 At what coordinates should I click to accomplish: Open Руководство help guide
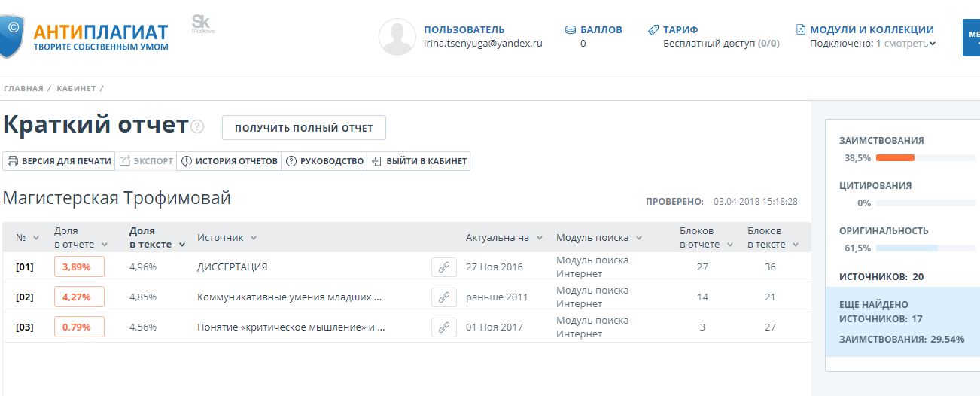click(324, 161)
